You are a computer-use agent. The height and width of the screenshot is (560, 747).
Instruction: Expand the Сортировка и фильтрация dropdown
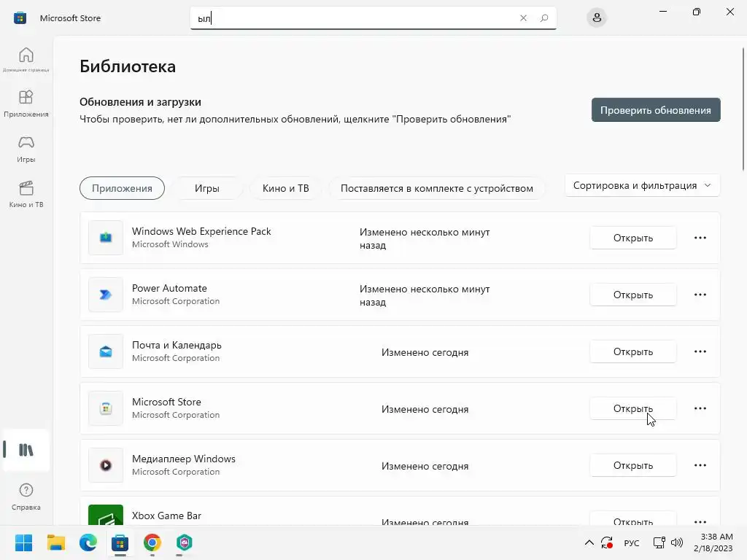coord(642,186)
